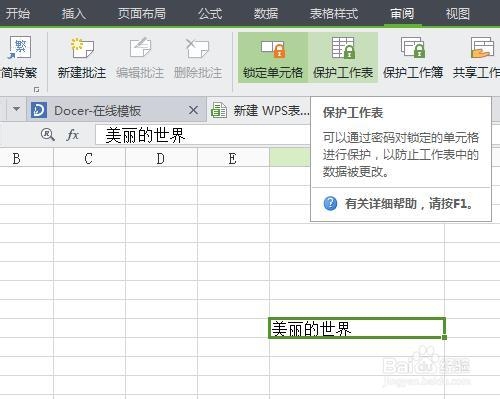Open the 表格样式 tab
Image resolution: width=500 pixels, height=399 pixels.
pyautogui.click(x=334, y=13)
